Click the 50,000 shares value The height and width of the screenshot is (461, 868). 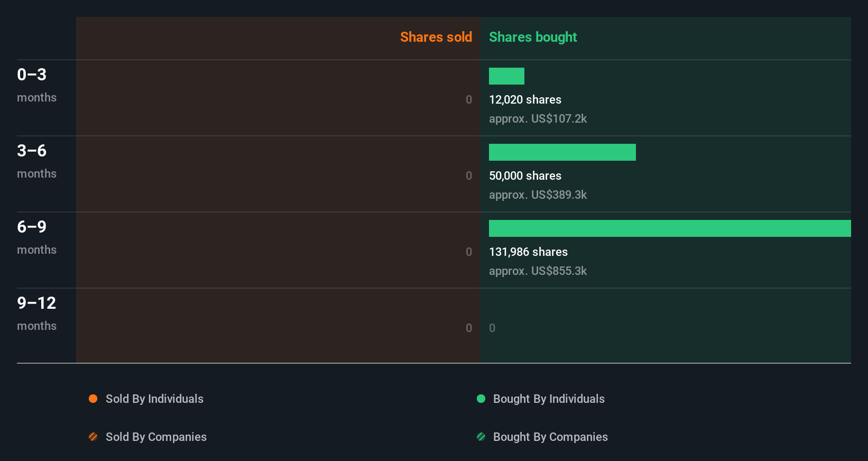point(525,176)
